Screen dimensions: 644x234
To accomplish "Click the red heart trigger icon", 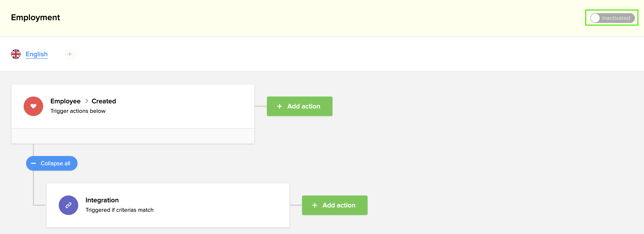I will pos(33,106).
